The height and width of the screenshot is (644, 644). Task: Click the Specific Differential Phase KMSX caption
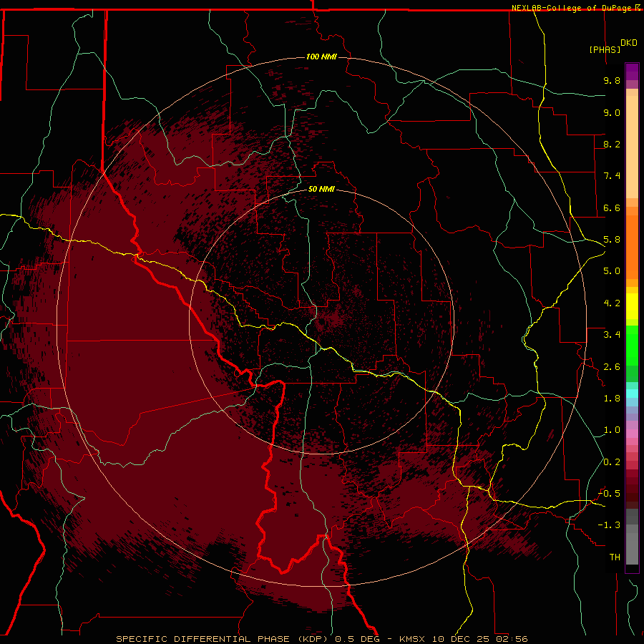321,639
